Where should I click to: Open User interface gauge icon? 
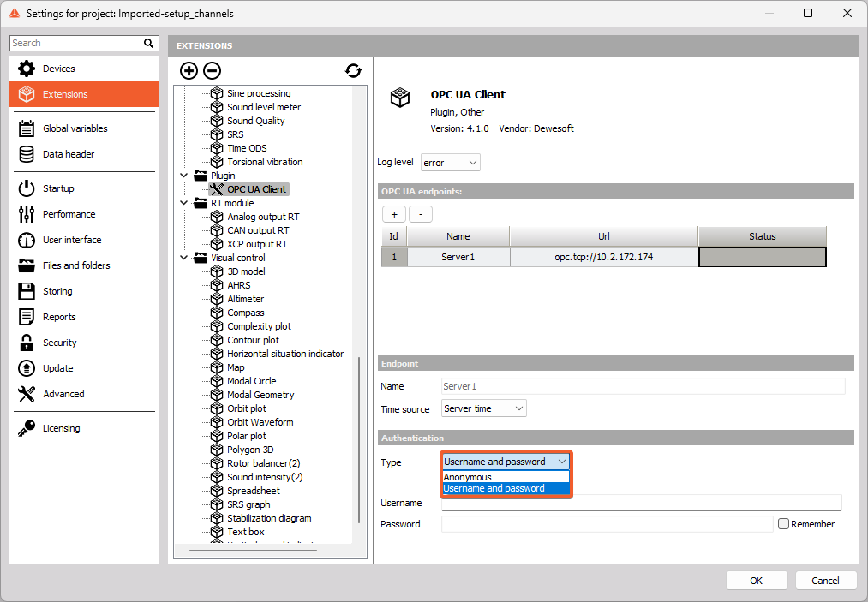tap(26, 240)
